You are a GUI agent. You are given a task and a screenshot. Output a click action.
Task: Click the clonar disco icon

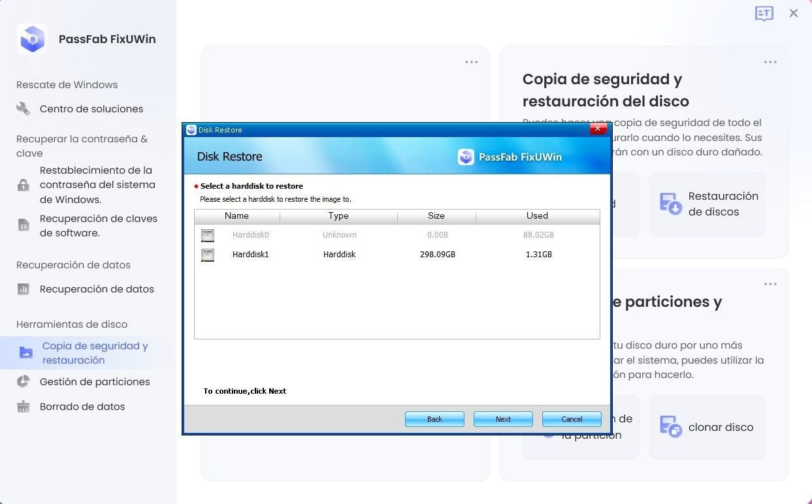tap(670, 426)
